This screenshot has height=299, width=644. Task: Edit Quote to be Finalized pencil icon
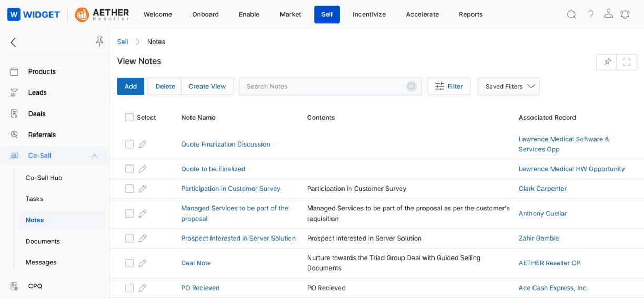142,169
